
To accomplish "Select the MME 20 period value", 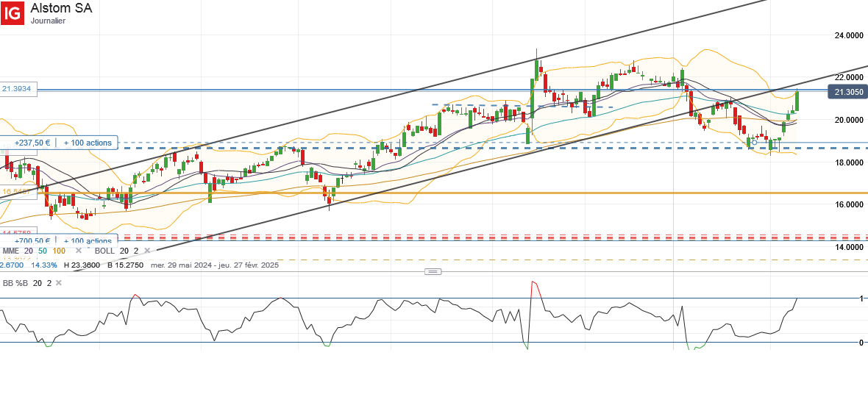I will [28, 251].
